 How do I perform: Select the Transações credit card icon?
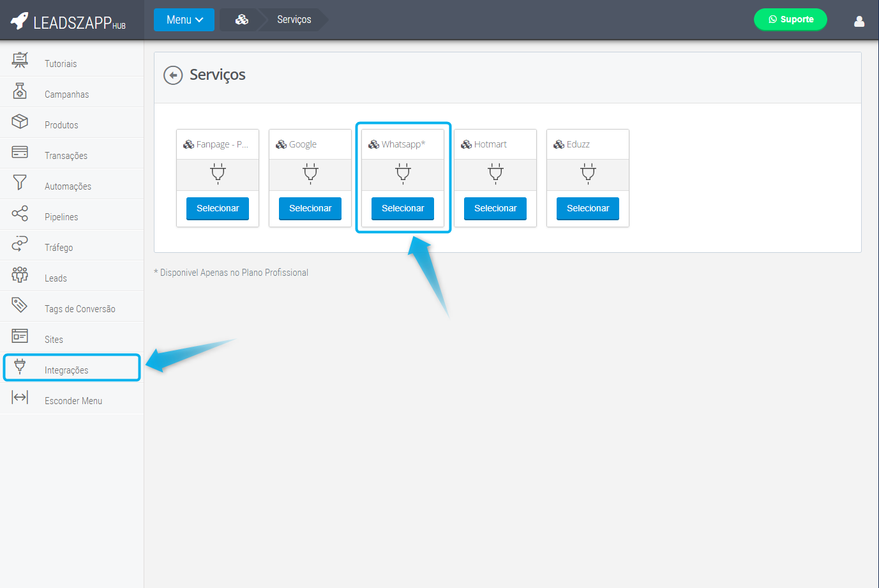pos(20,152)
